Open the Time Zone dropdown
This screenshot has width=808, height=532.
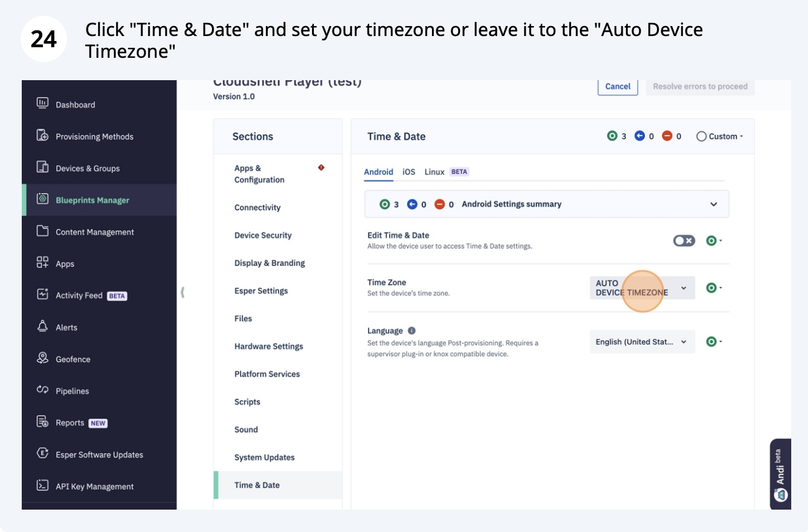642,288
